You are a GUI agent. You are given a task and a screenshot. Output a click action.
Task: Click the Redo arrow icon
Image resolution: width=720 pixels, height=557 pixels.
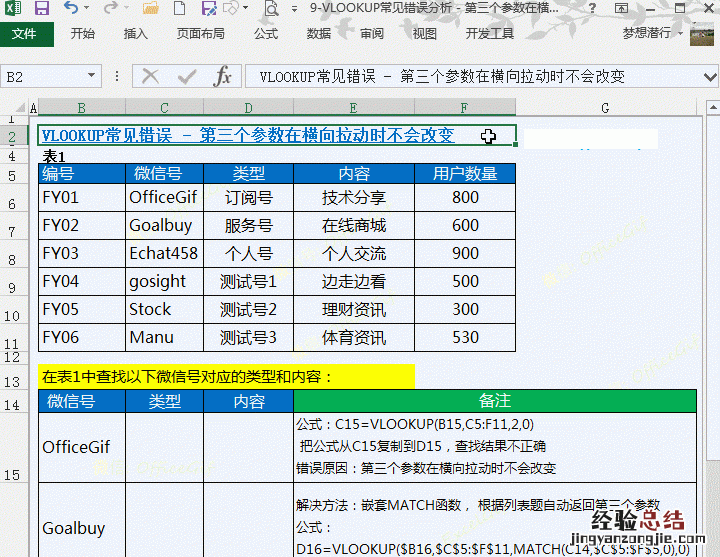tap(109, 9)
